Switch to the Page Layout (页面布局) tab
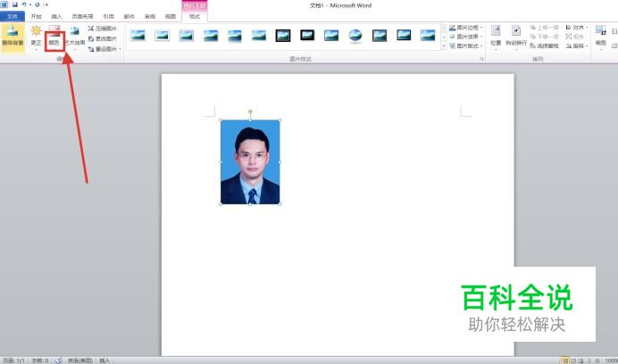618x364 pixels. coord(83,17)
